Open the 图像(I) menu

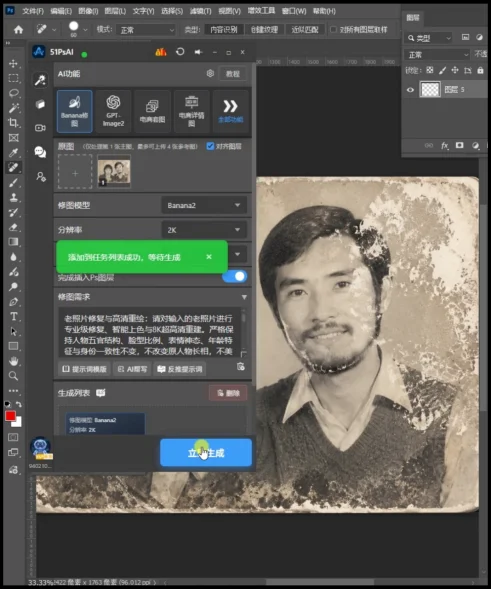coord(88,11)
